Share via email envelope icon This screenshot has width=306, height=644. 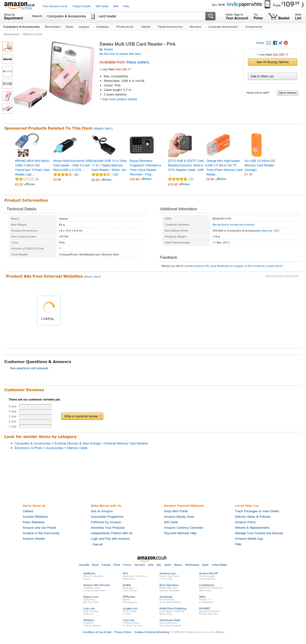click(268, 43)
